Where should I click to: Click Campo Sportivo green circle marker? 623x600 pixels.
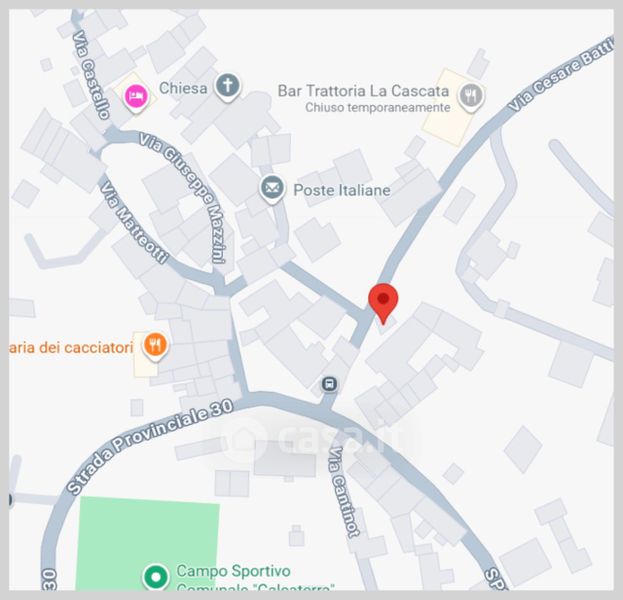tap(156, 577)
